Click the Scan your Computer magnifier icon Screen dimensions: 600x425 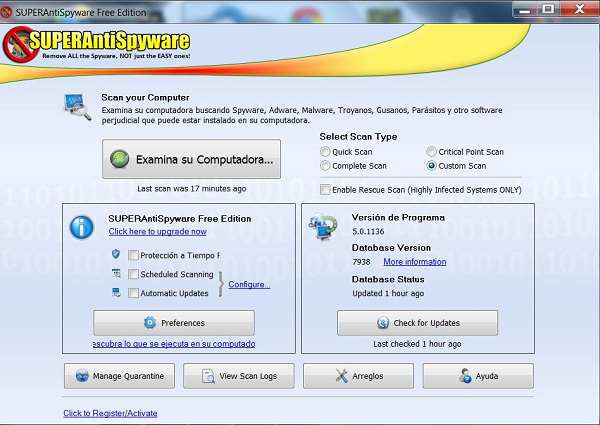[78, 107]
